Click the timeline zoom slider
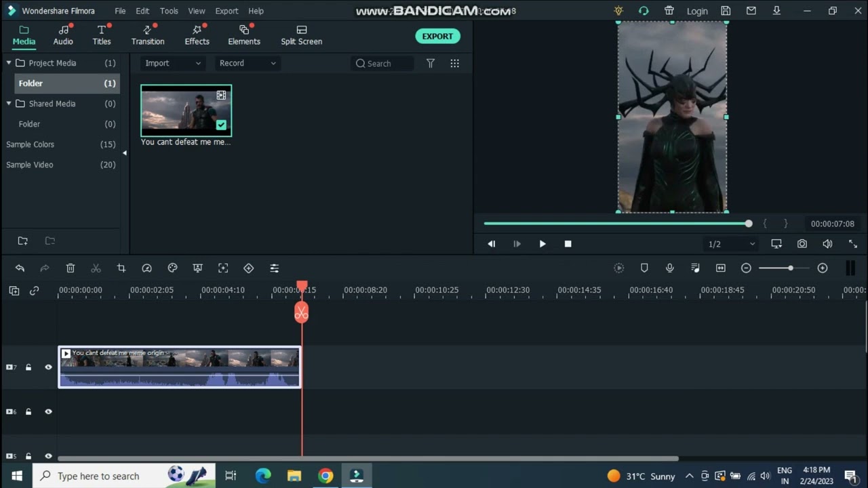 [784, 268]
